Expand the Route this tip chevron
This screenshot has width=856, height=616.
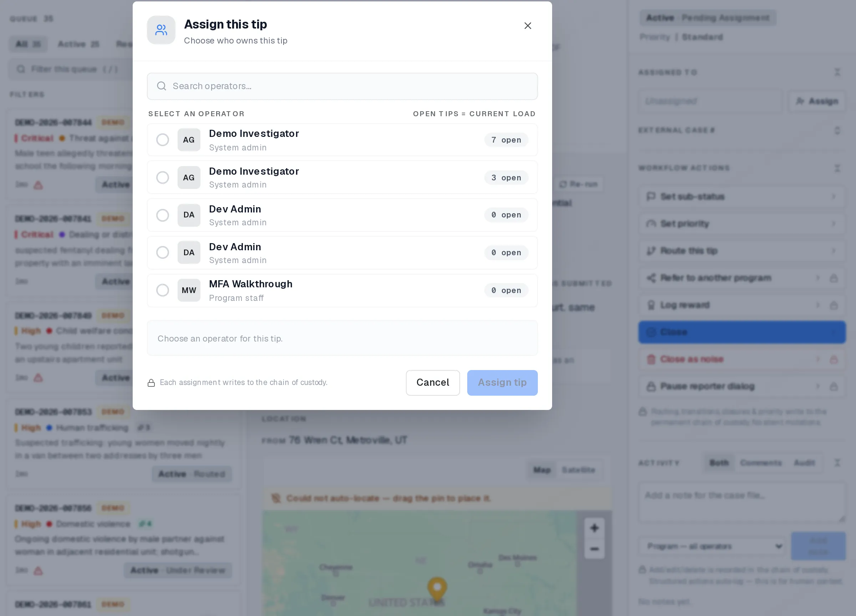tap(834, 251)
